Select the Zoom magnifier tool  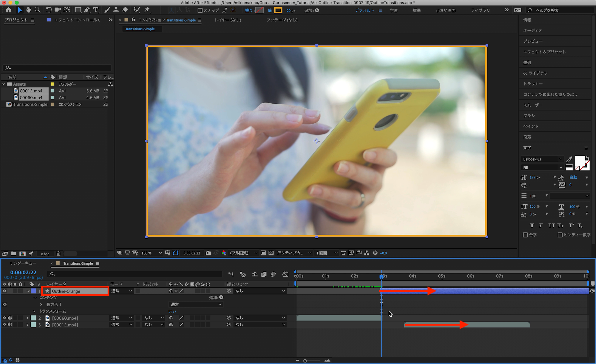pyautogui.click(x=38, y=10)
